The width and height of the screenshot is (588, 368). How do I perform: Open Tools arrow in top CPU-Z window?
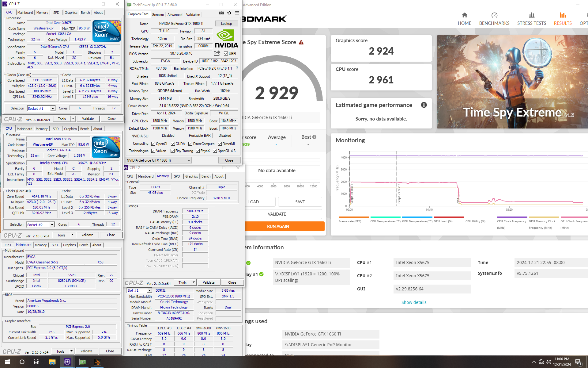click(x=73, y=119)
